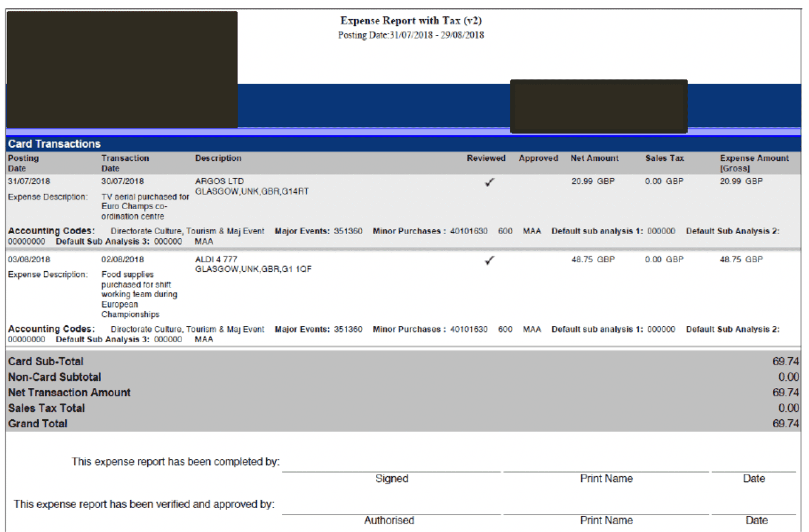This screenshot has width=809, height=532.
Task: Click "This expense report has been verified and approved by:"
Action: (x=144, y=504)
